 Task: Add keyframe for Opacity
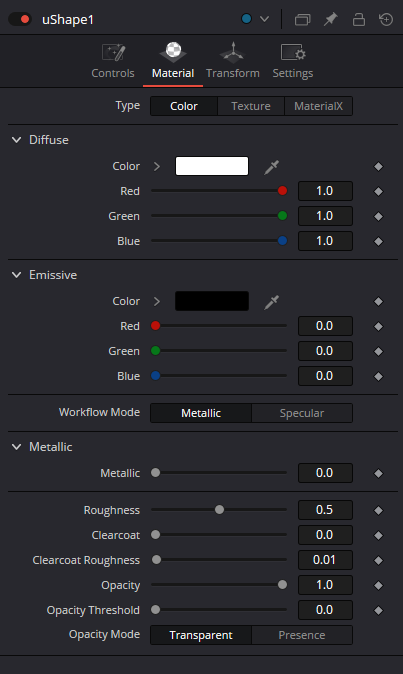378,585
